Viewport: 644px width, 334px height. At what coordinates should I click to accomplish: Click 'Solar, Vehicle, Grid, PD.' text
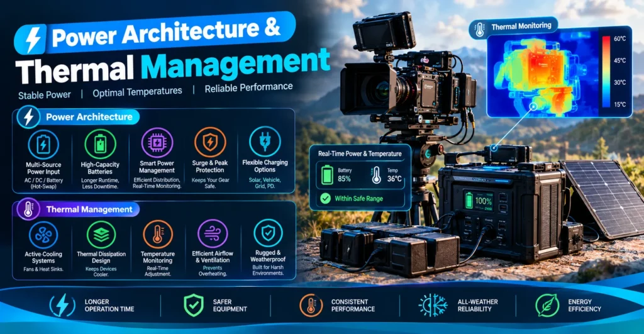pos(265,183)
